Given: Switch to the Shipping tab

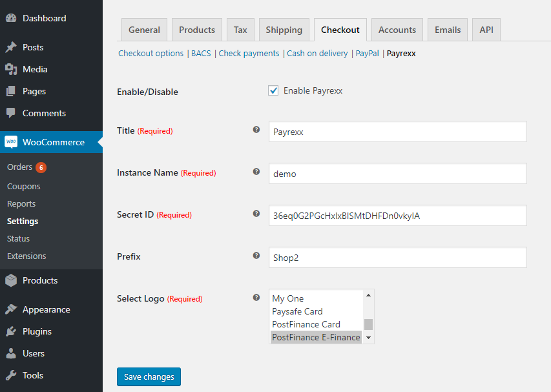Looking at the screenshot, I should click(284, 30).
